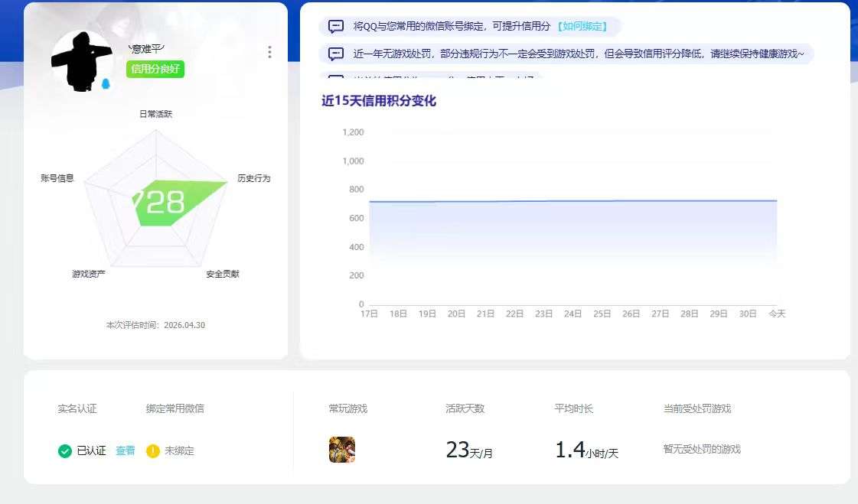
Task: Click the 账号信息 radar axis label
Action: pyautogui.click(x=57, y=178)
